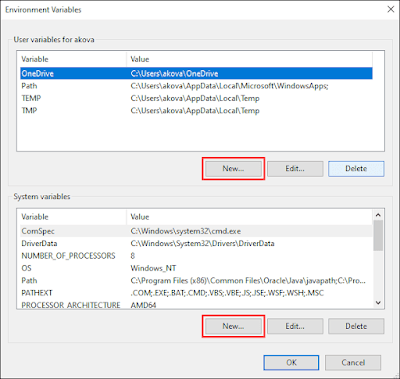400x379 pixels.
Task: Select the TMP user variable
Action: (196, 110)
